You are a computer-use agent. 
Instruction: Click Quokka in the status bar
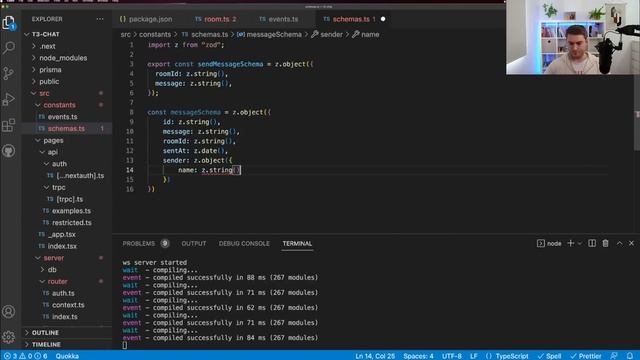tap(67, 356)
